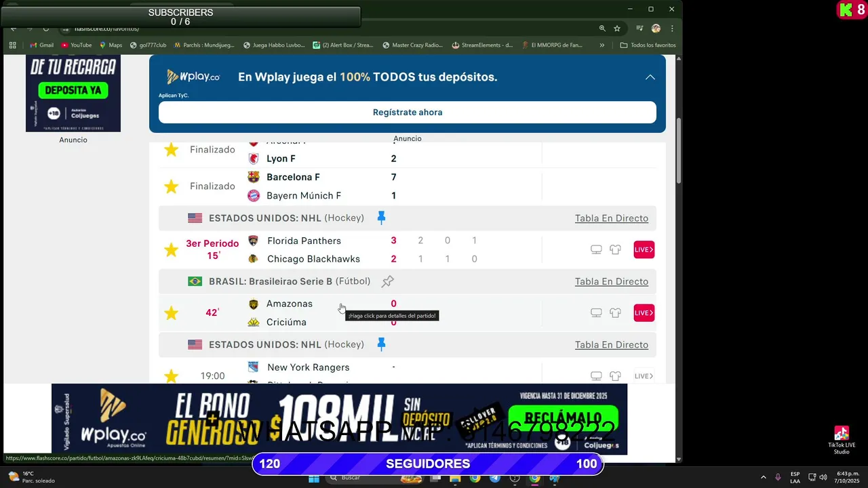
Task: Click the TV icon for Florida Panthers match
Action: pyautogui.click(x=596, y=250)
